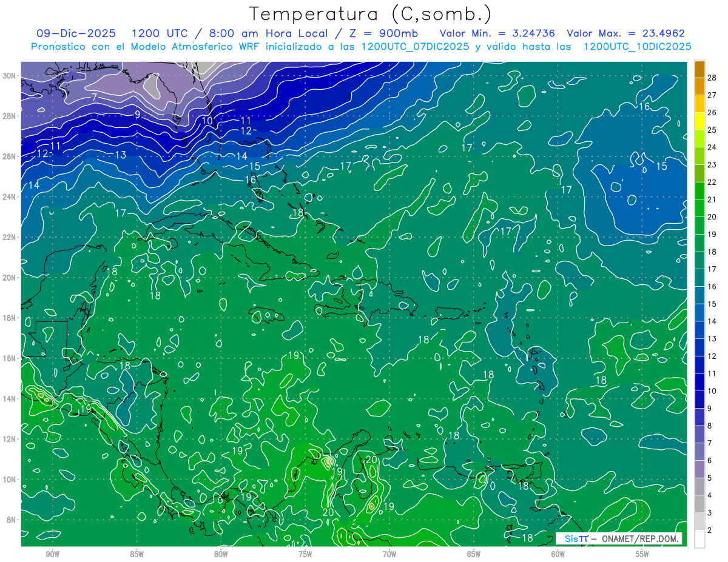728x562 pixels.
Task: Click the "85W" longitude axis label
Action: pos(136,554)
